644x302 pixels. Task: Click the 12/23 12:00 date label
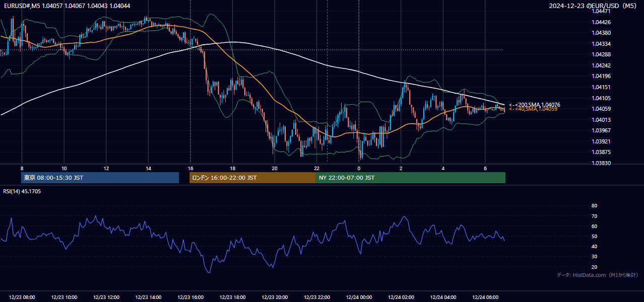coord(106,297)
